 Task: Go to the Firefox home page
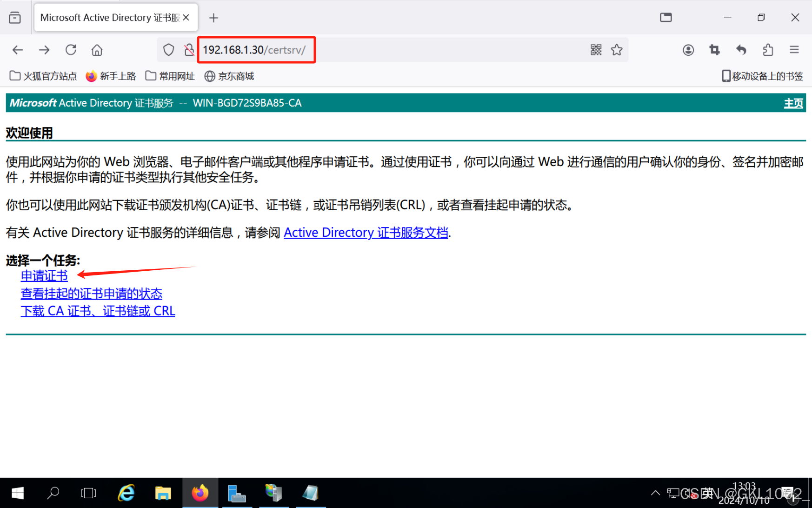97,50
